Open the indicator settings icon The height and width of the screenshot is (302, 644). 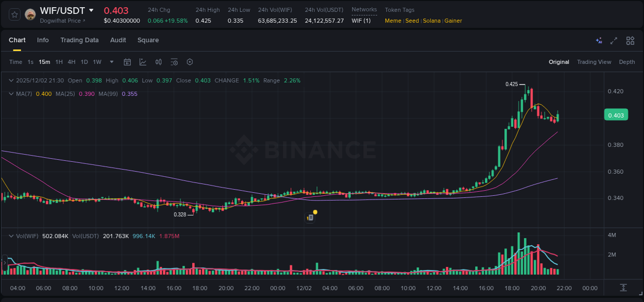click(174, 62)
